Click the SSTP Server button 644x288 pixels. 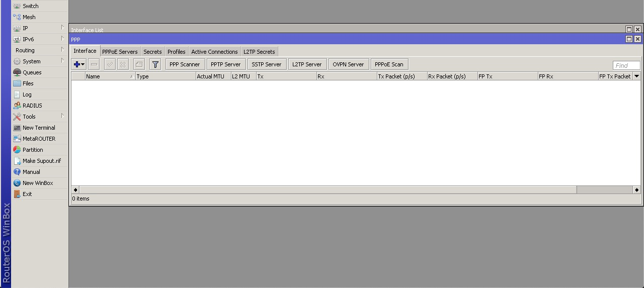coord(267,64)
